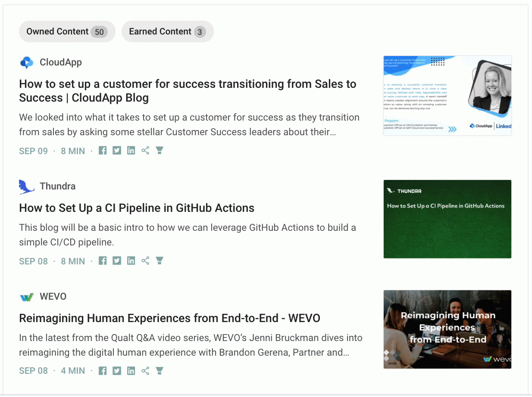
Task: Click the 4 MIN read time on the WEVO article
Action: [73, 371]
